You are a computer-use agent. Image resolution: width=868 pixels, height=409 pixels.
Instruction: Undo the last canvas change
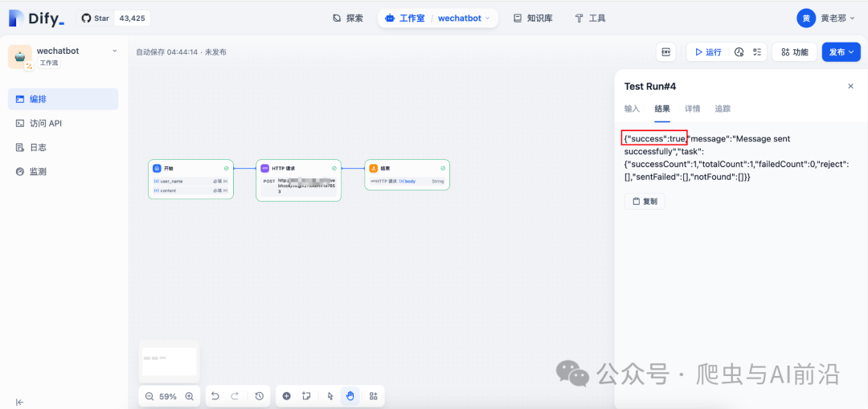[215, 396]
